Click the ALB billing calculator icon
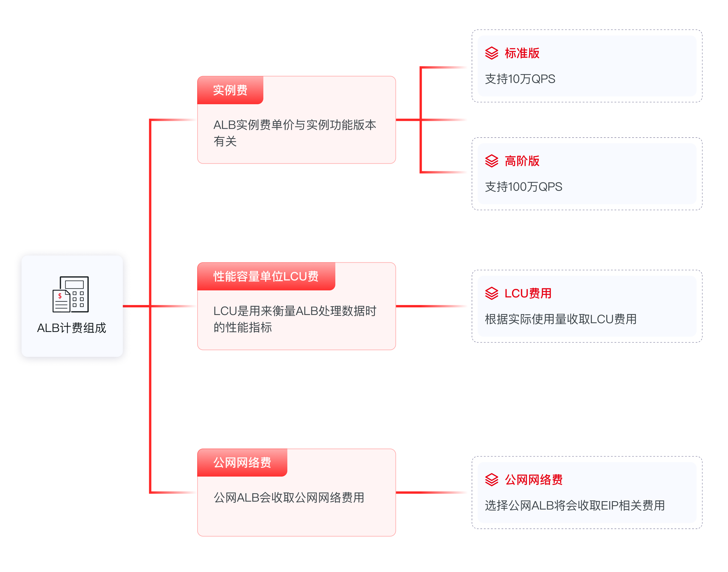 (71, 294)
